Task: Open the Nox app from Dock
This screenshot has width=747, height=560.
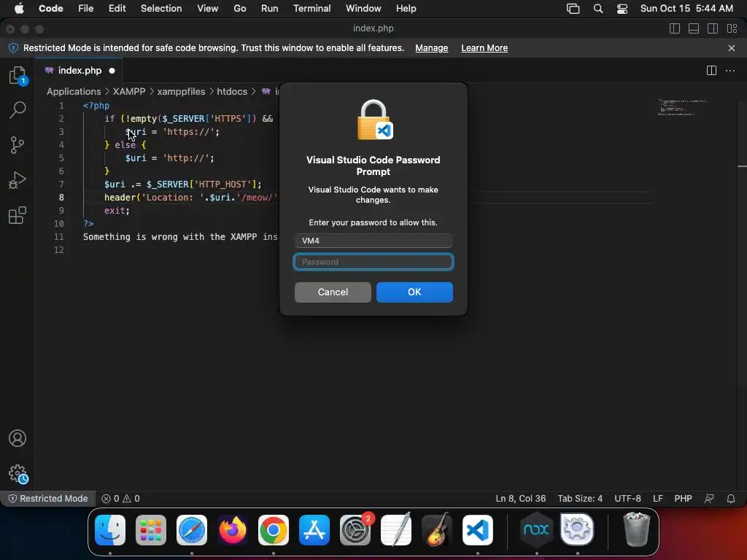Action: point(536,530)
